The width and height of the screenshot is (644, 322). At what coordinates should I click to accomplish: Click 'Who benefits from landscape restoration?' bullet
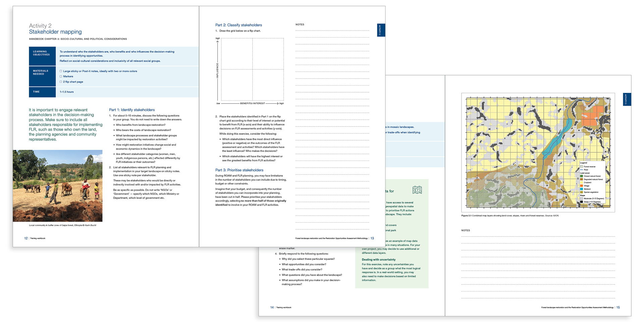pyautogui.click(x=141, y=125)
